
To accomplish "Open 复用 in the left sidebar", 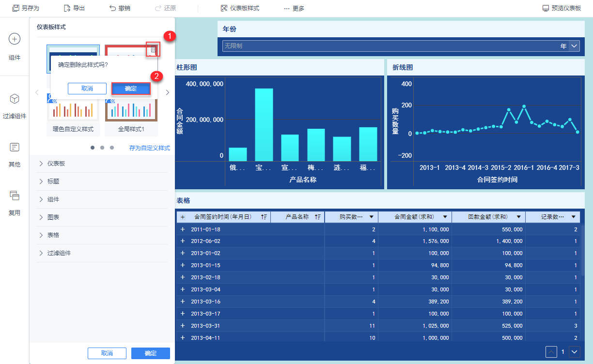I will click(15, 202).
